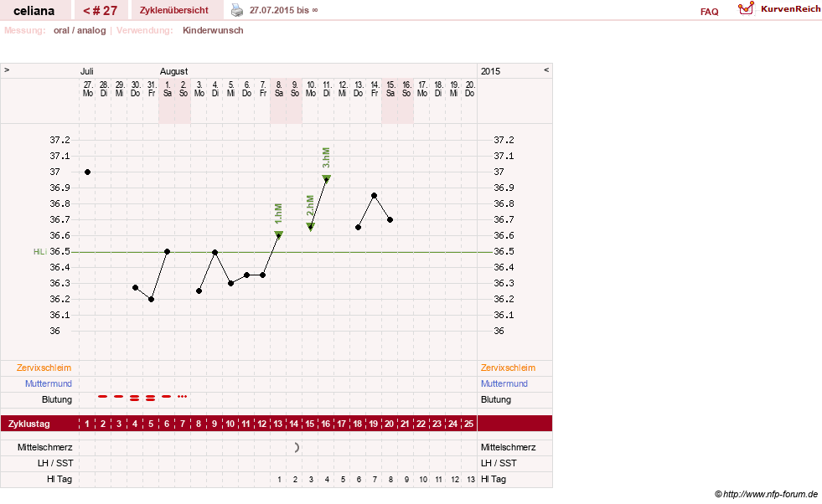
Task: Click the left 'Blutung' row label
Action: (x=57, y=399)
